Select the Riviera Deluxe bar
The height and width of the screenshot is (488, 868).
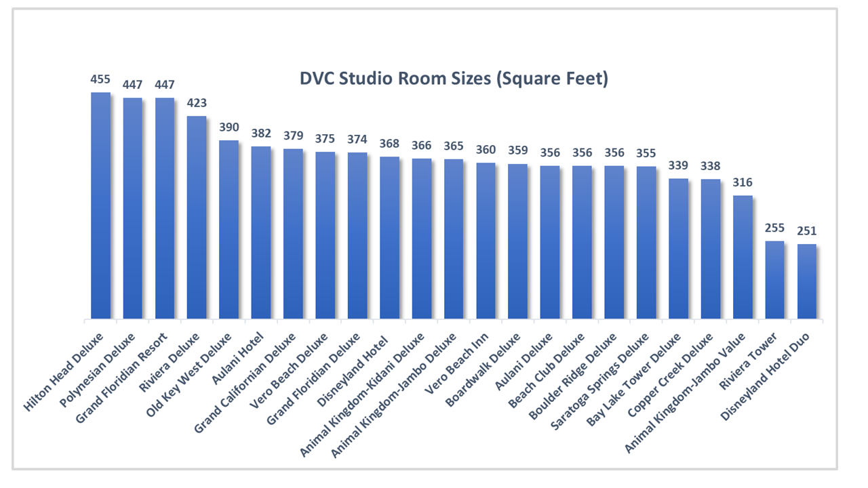[197, 217]
